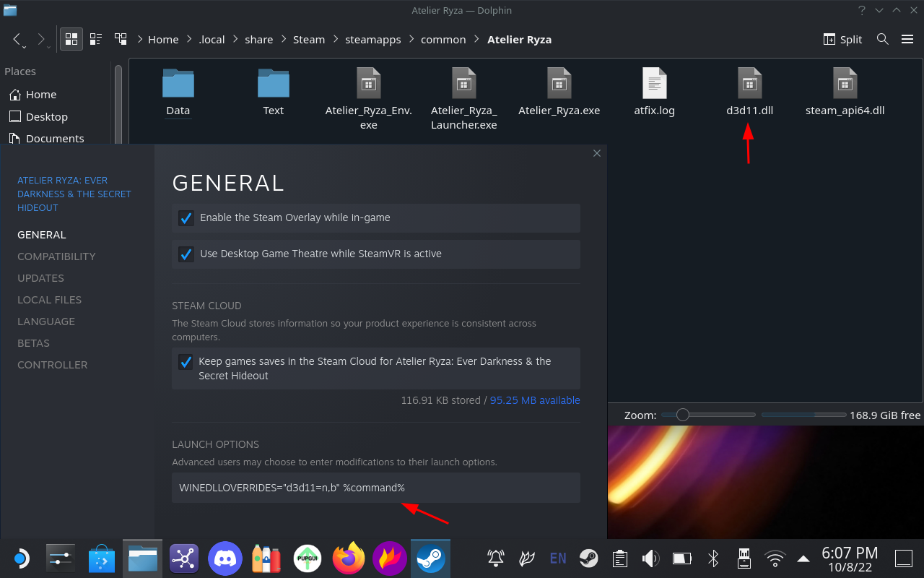Open the UPDATES properties tab
The height and width of the screenshot is (578, 924).
click(40, 278)
